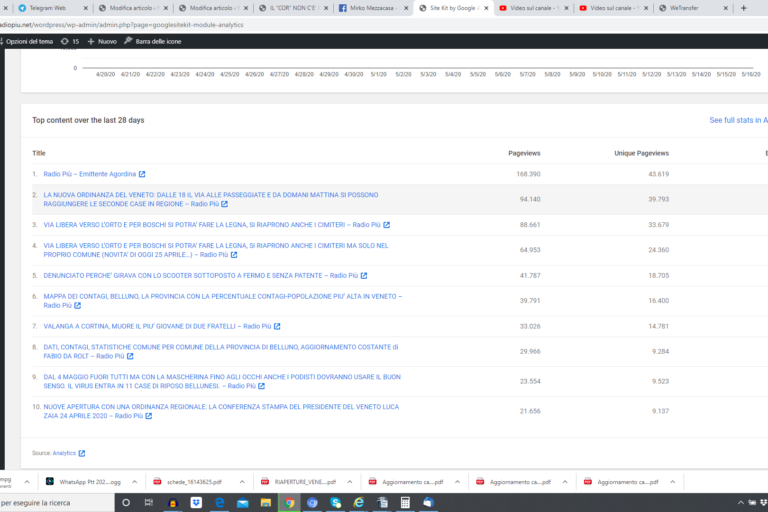
Task: Launch Skype from the taskbar
Action: point(336,503)
